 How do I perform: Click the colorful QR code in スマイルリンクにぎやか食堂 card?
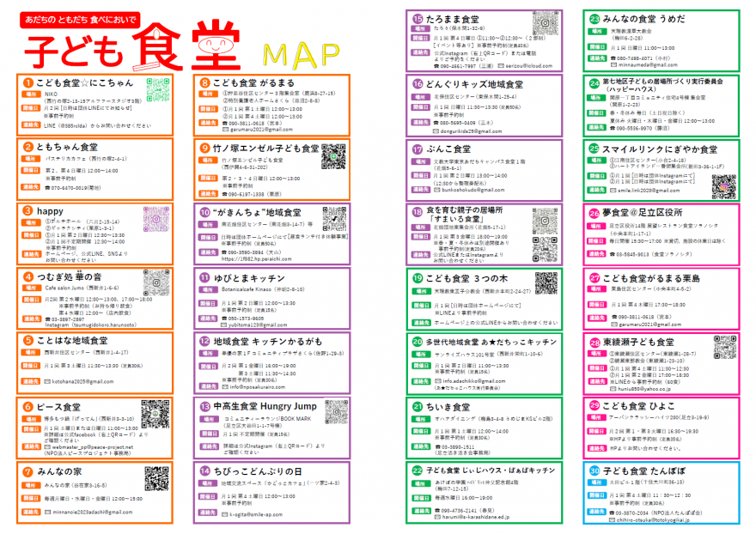(724, 186)
